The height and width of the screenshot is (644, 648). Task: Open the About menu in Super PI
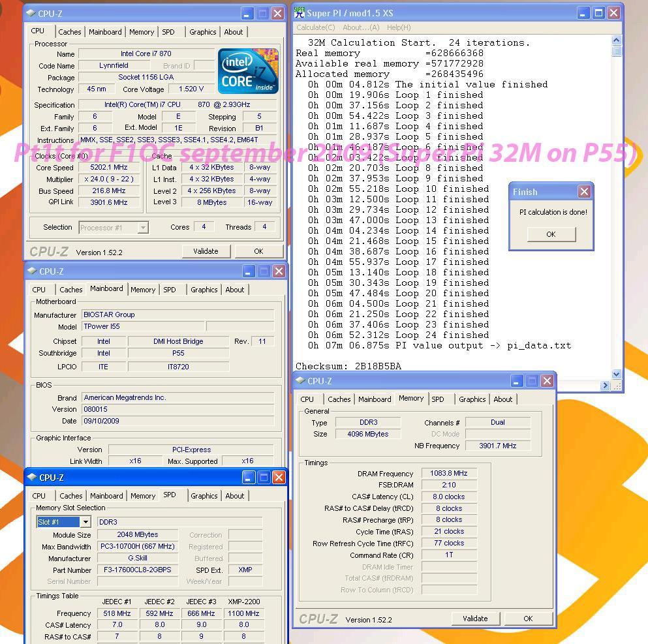click(x=361, y=27)
